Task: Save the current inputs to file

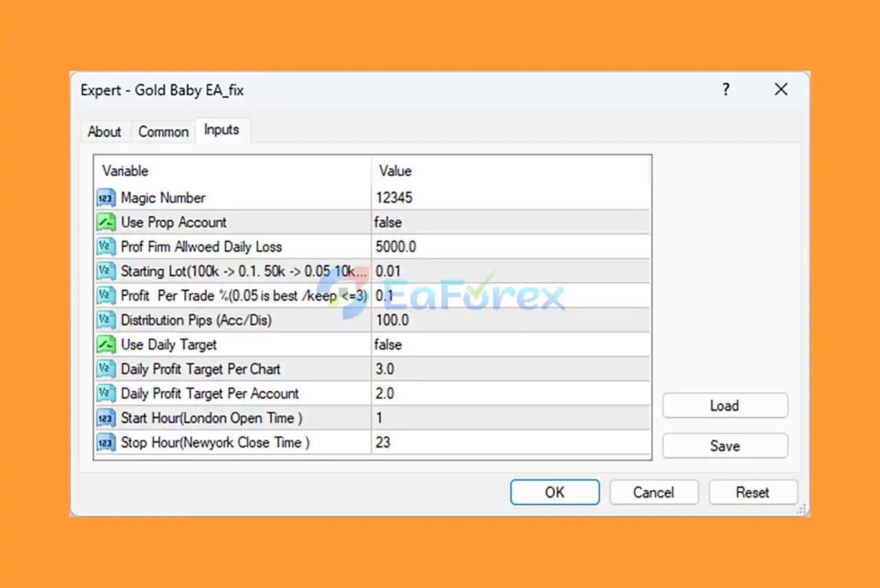Action: point(725,446)
